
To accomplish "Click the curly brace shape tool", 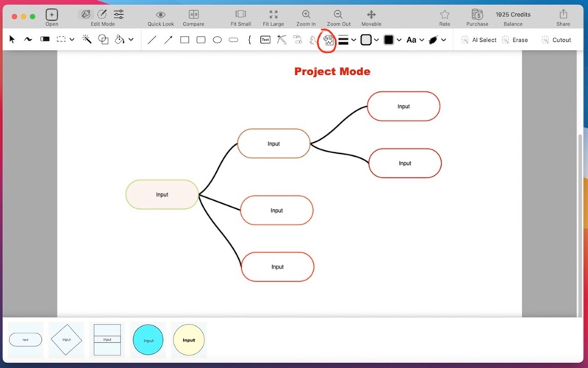I will tap(249, 40).
